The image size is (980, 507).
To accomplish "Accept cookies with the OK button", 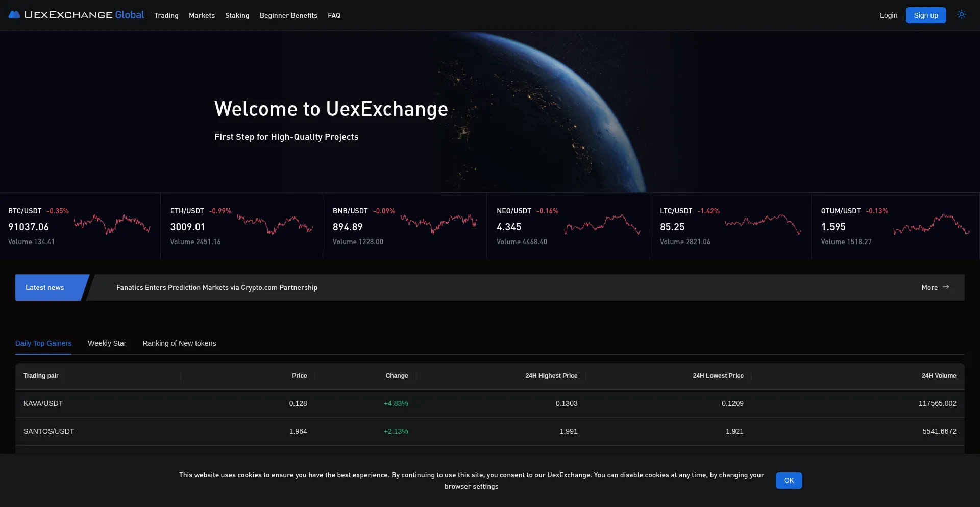I will click(789, 480).
